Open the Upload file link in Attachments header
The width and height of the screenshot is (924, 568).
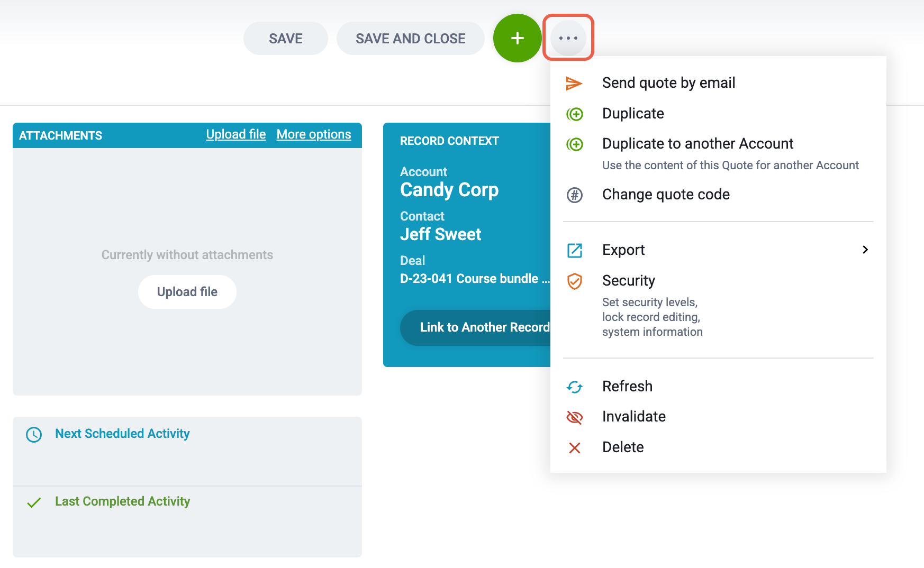click(x=236, y=134)
